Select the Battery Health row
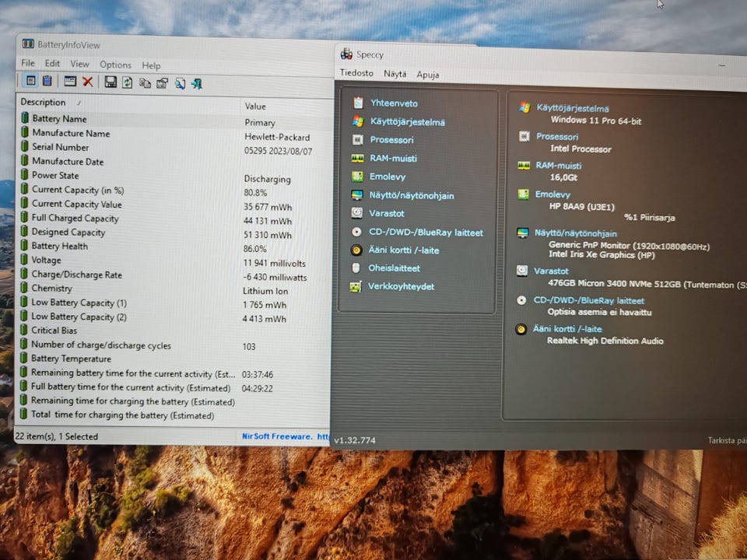The height and width of the screenshot is (560, 747). 59,247
